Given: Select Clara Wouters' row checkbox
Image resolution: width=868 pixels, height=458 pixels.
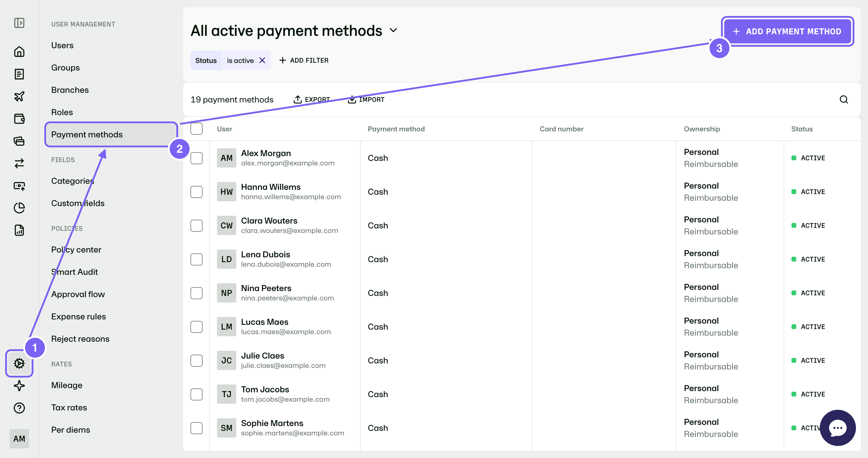Looking at the screenshot, I should [x=197, y=225].
